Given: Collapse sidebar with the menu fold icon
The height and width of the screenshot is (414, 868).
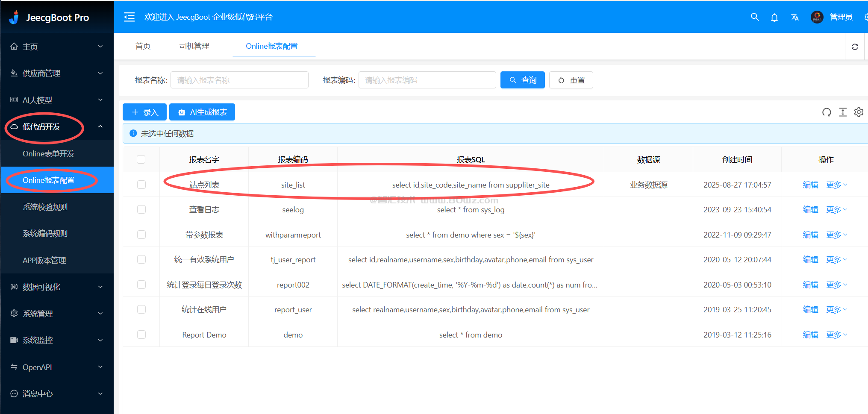Looking at the screenshot, I should coord(129,17).
